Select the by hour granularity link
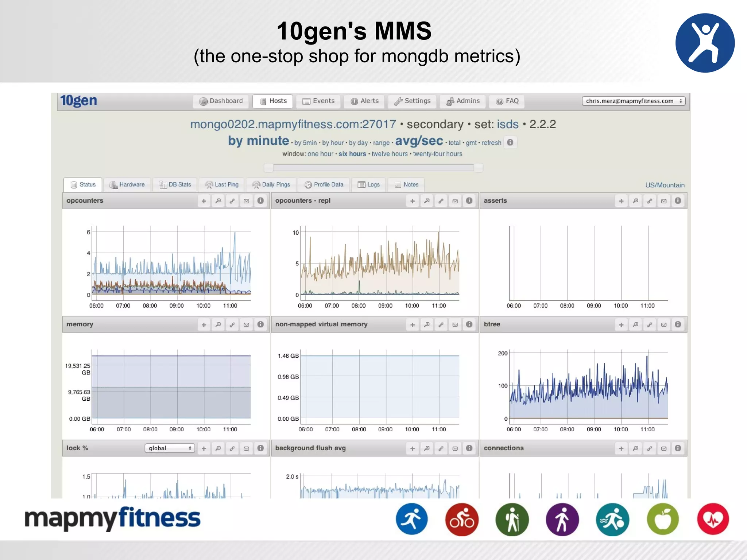 (x=333, y=143)
